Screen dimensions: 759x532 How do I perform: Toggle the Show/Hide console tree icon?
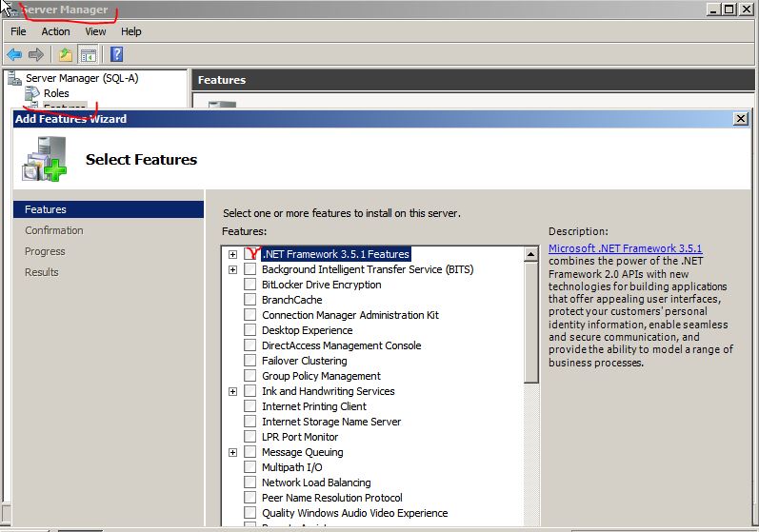click(x=89, y=54)
